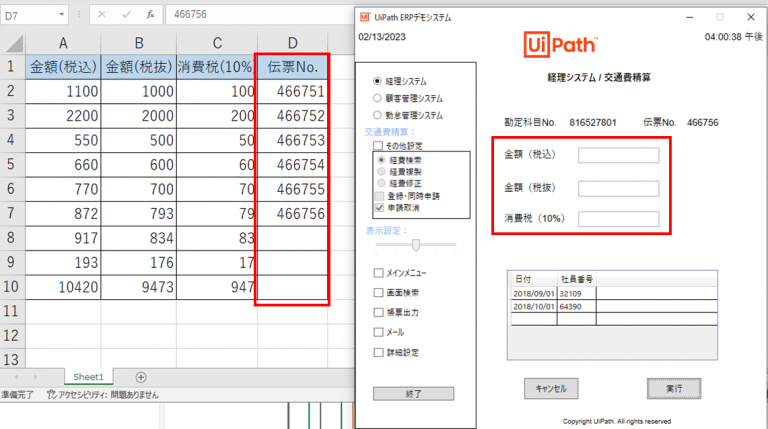The height and width of the screenshot is (429, 768).
Task: Click the select-all corner triangle in Excel
Action: [x=15, y=44]
